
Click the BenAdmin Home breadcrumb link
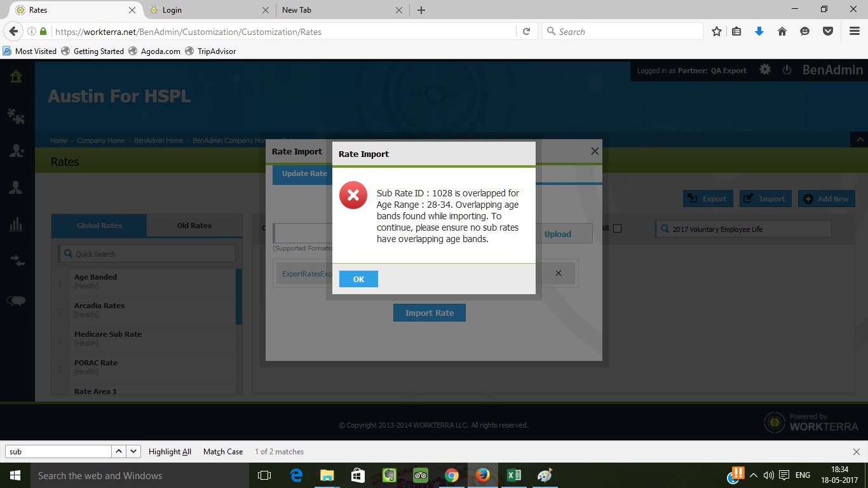pyautogui.click(x=158, y=140)
